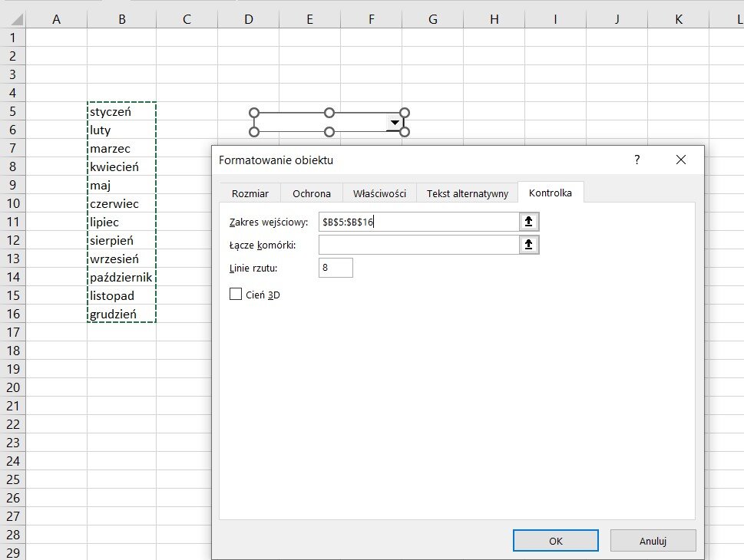Select row 16 by its header

pos(13,314)
